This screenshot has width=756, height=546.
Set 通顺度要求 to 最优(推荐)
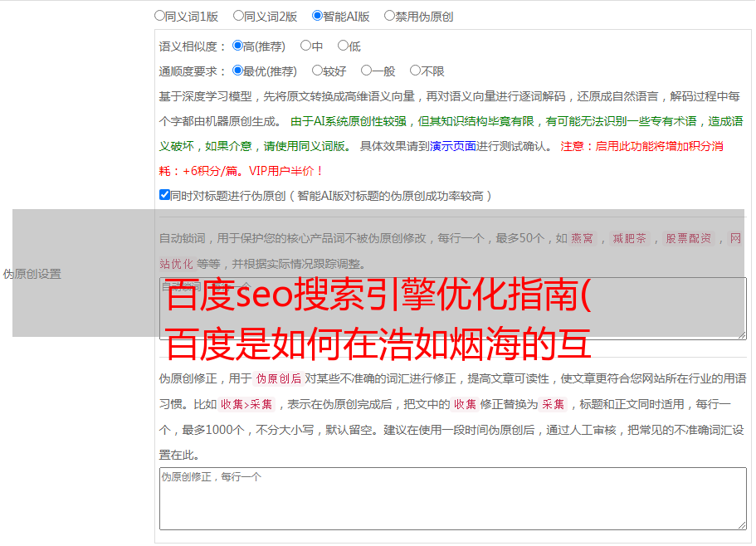pos(237,71)
